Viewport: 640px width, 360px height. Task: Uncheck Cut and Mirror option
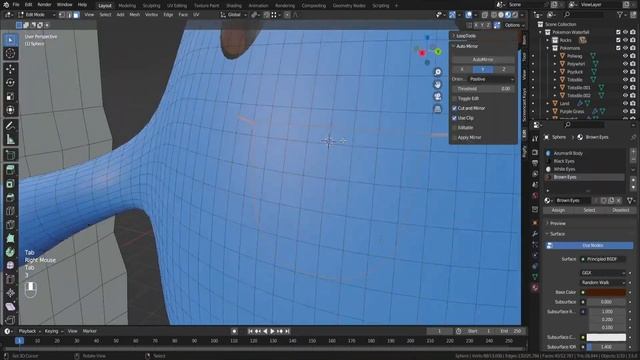(454, 108)
